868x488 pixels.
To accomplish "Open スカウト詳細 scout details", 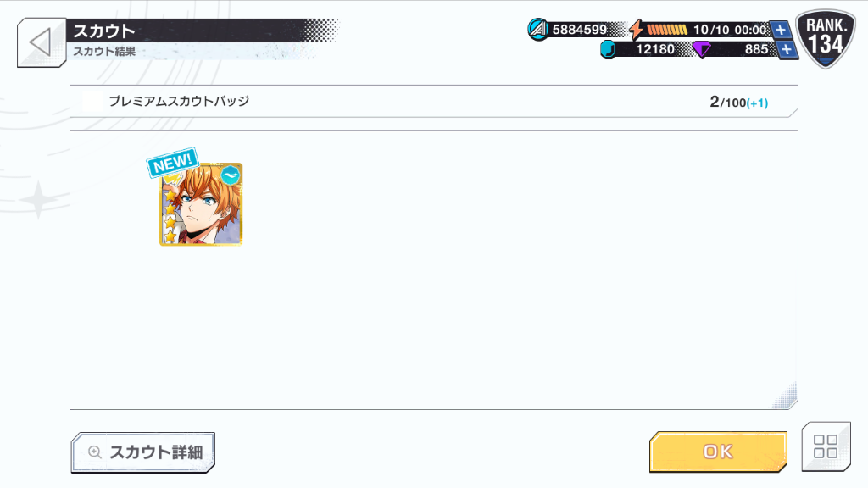I will click(x=142, y=452).
